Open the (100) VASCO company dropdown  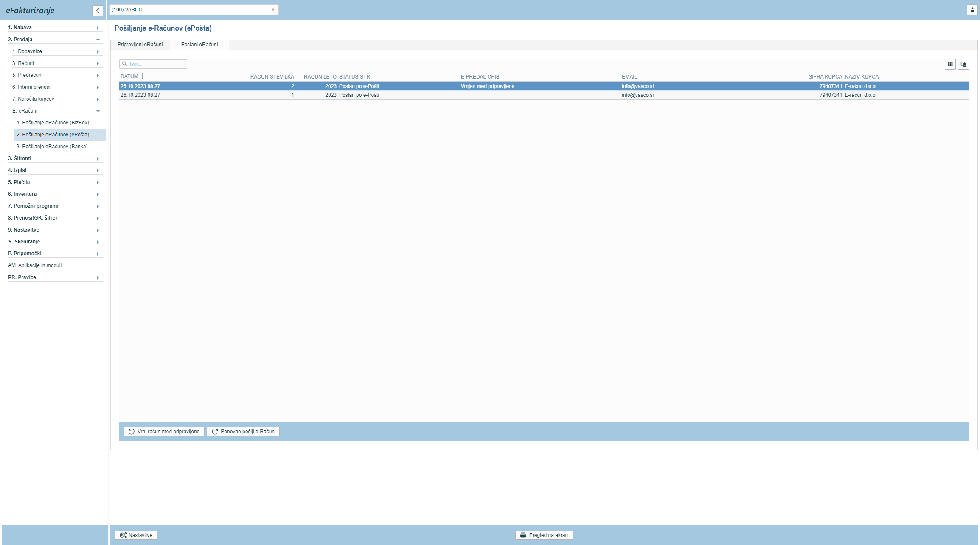point(194,10)
